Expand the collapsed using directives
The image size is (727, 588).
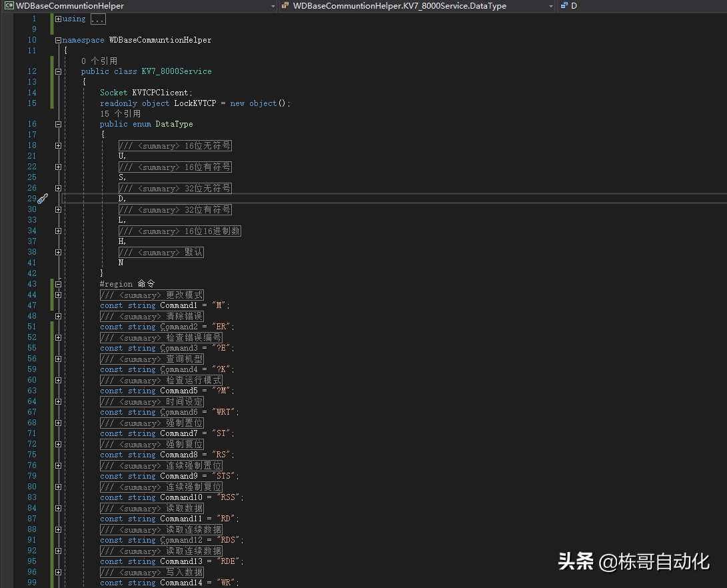pyautogui.click(x=58, y=19)
